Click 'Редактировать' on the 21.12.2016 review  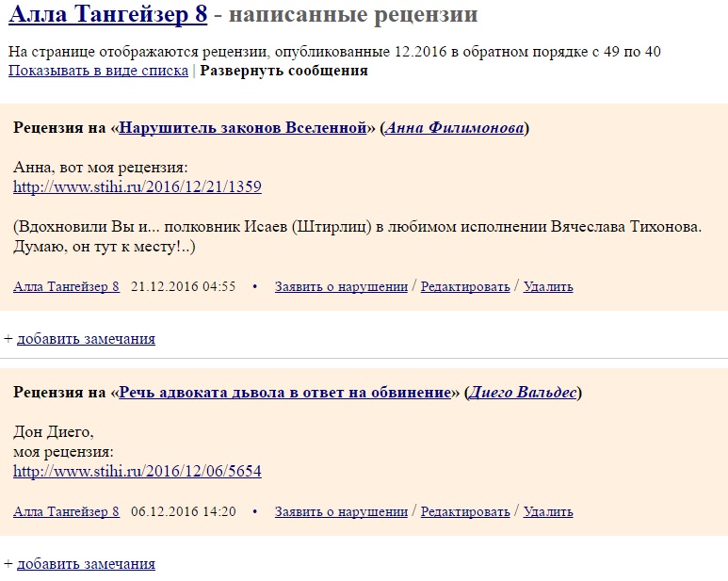coord(465,287)
